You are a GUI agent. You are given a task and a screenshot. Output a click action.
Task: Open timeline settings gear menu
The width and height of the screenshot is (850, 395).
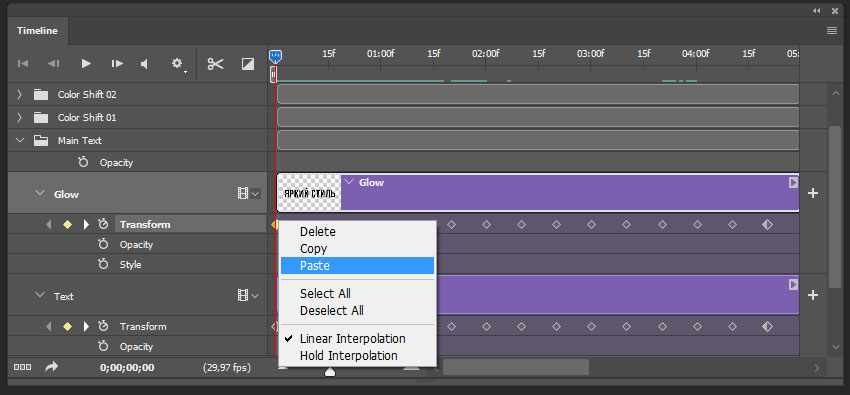click(x=177, y=64)
